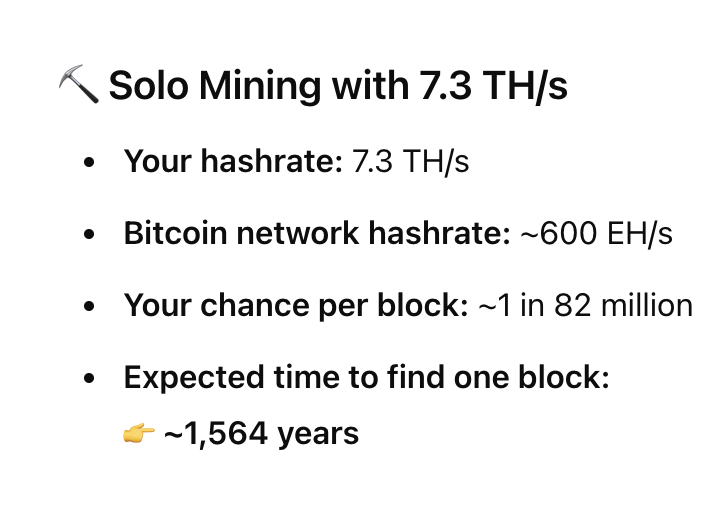
Task: Click the bullet before 'Expected time'
Action: click(x=89, y=378)
